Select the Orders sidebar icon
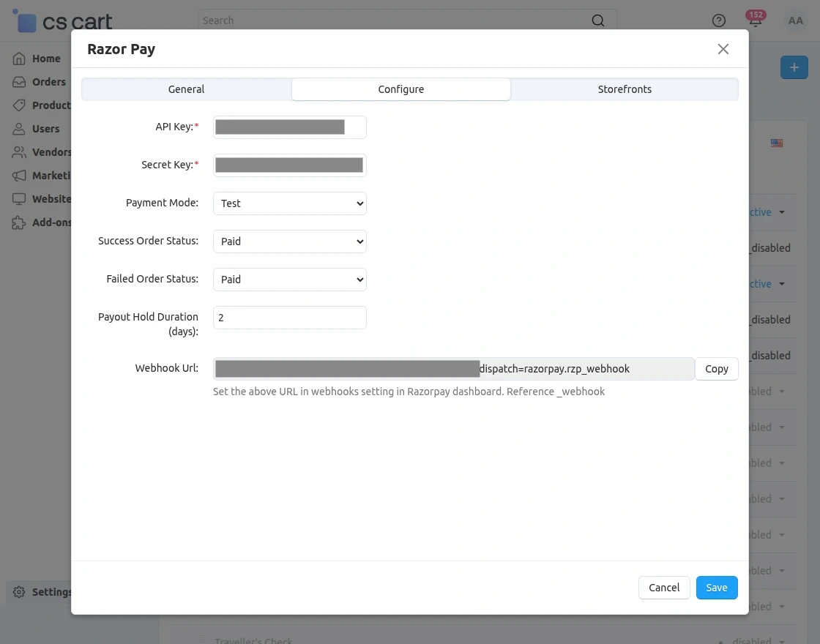Screen dimensions: 820x644 [20, 81]
